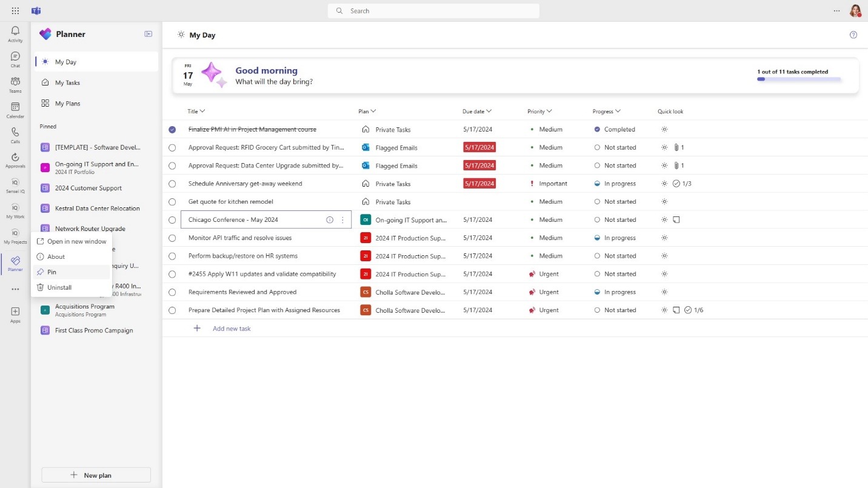Choose About from context menu
This screenshot has width=868, height=488.
pyautogui.click(x=72, y=256)
